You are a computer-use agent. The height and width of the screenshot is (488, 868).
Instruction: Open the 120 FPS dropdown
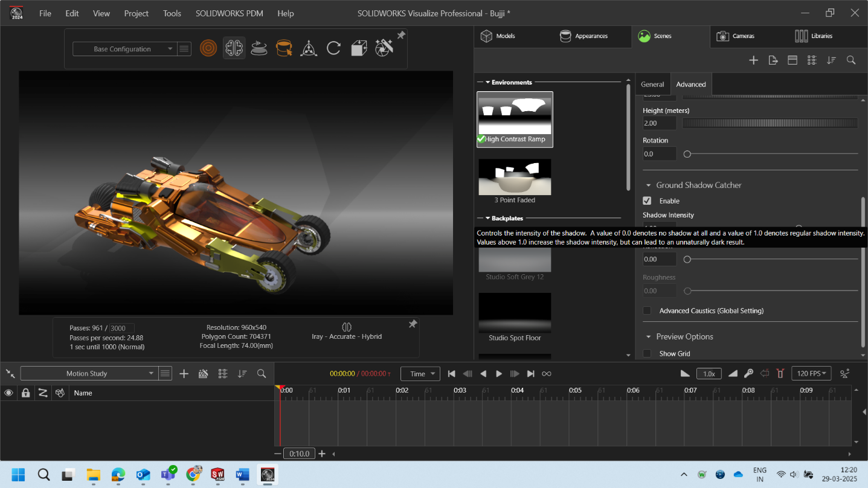coord(811,374)
